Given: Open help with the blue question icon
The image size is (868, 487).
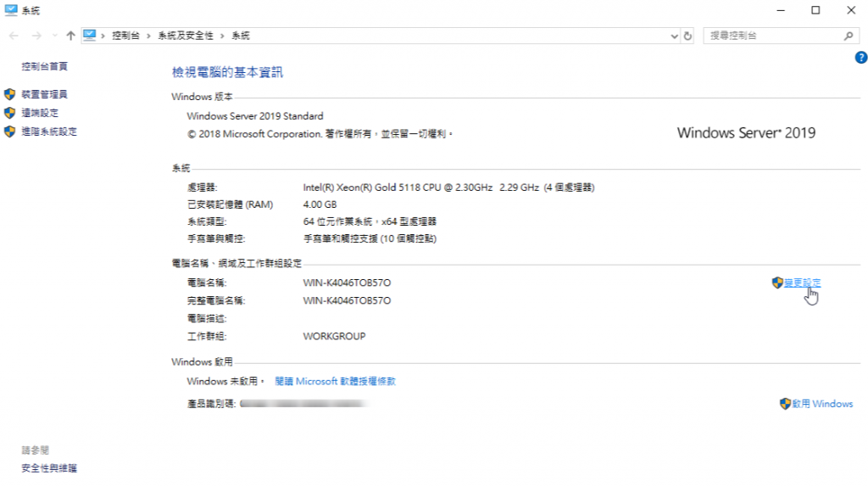Looking at the screenshot, I should [861, 57].
